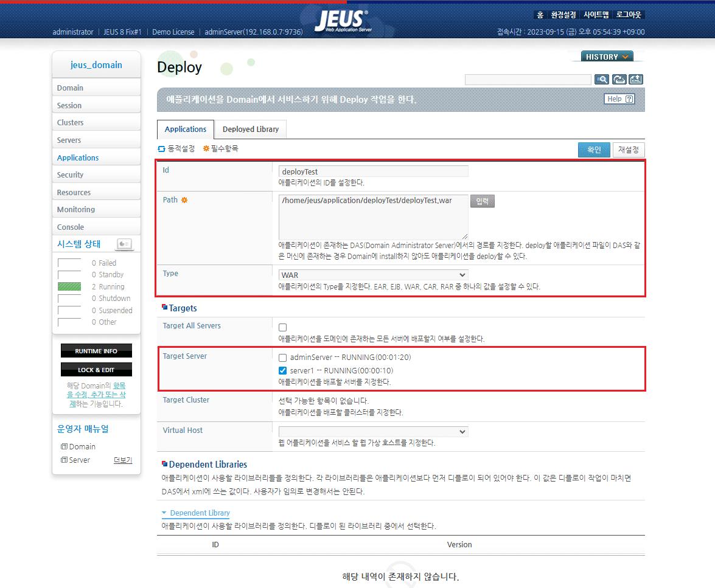Click the 더보기 more link

tap(123, 460)
